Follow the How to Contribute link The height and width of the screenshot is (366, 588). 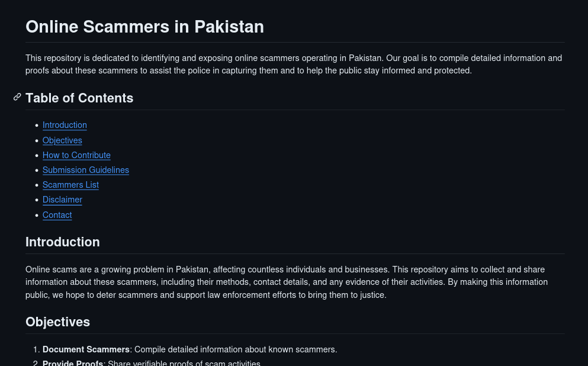tap(76, 155)
